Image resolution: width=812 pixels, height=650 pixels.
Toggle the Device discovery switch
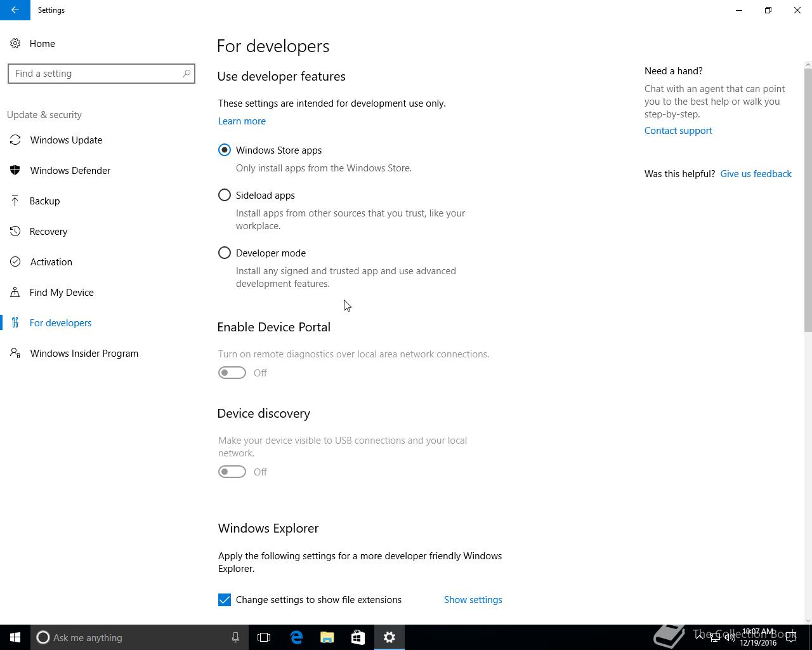click(x=232, y=472)
